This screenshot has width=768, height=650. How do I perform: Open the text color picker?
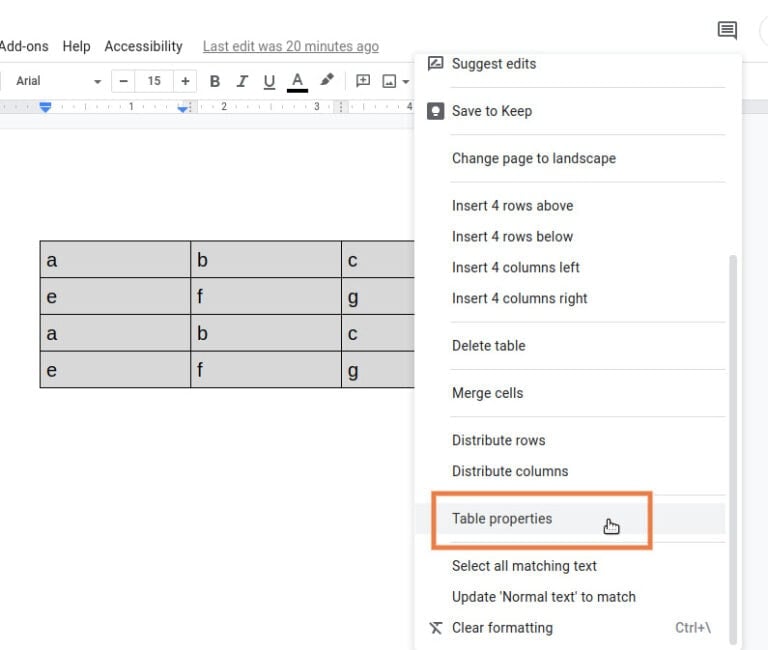point(297,81)
